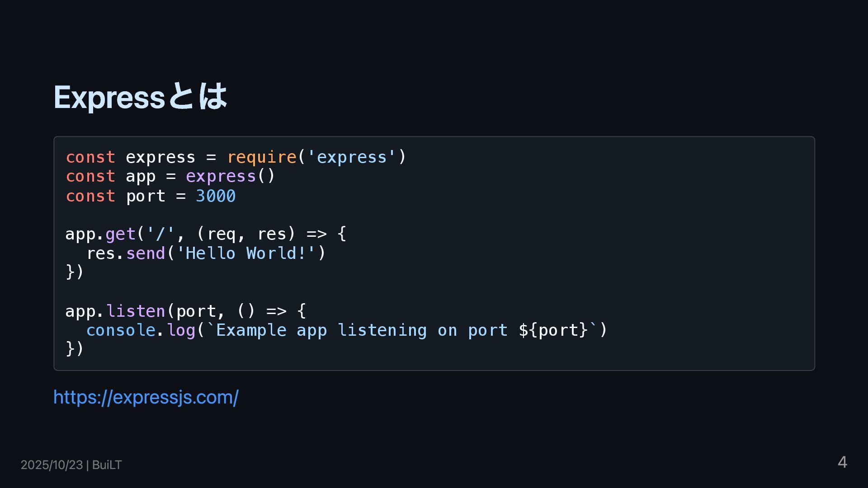Click the "const" keyword before port
This screenshot has height=488, width=868.
90,196
